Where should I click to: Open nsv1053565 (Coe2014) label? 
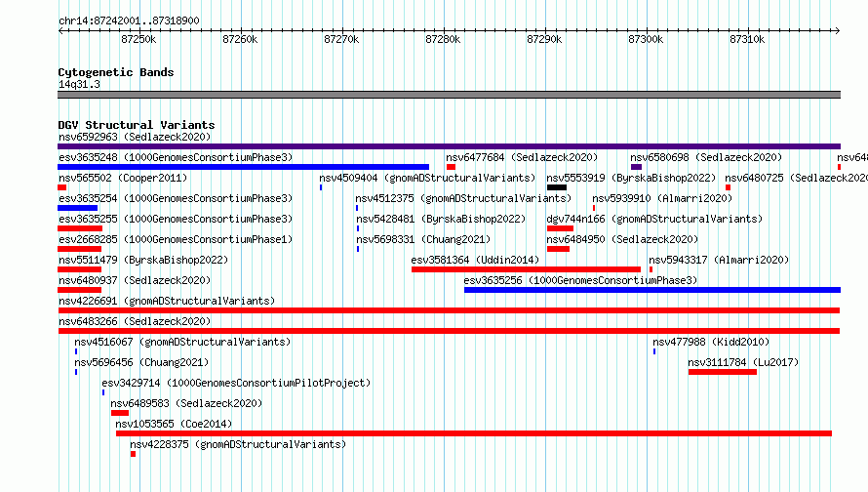[174, 424]
